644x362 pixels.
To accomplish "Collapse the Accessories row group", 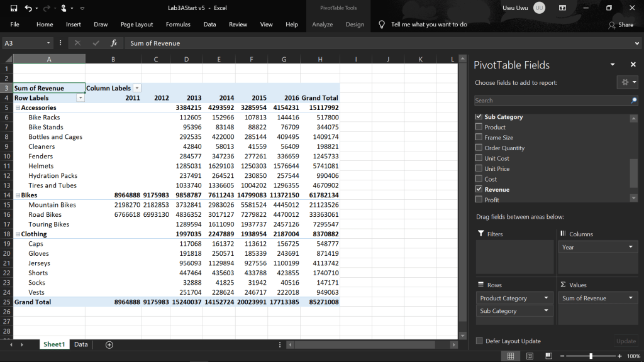I will [x=18, y=108].
